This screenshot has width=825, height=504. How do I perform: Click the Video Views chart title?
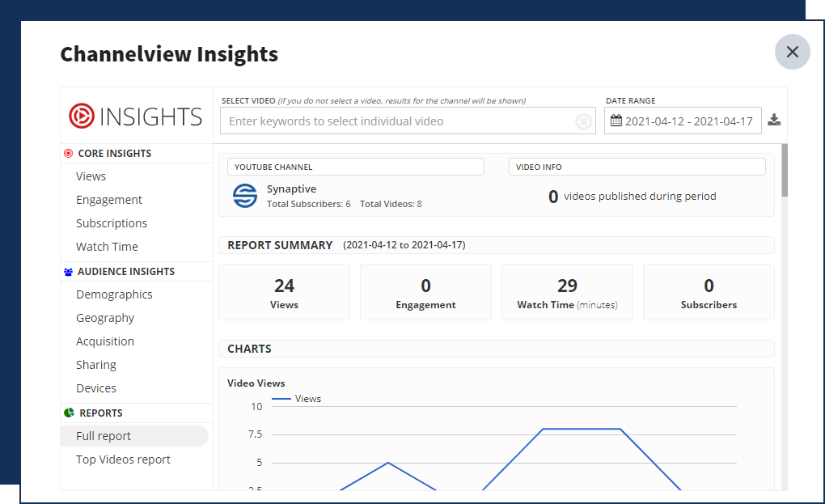click(256, 383)
